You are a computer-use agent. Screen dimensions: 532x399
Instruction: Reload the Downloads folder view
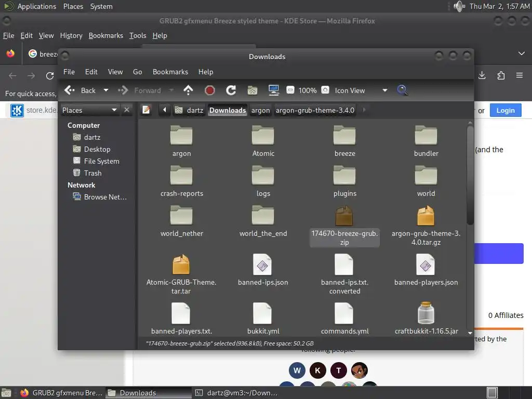click(x=231, y=90)
